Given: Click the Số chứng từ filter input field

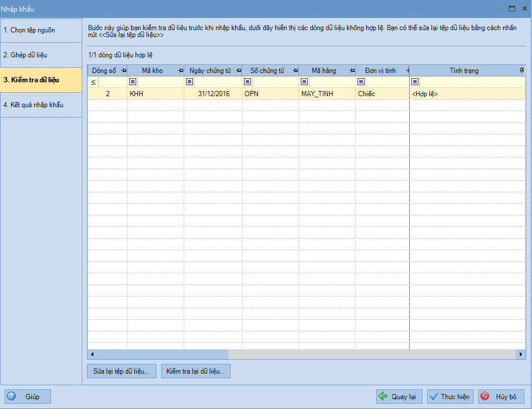Looking at the screenshot, I should click(275, 82).
